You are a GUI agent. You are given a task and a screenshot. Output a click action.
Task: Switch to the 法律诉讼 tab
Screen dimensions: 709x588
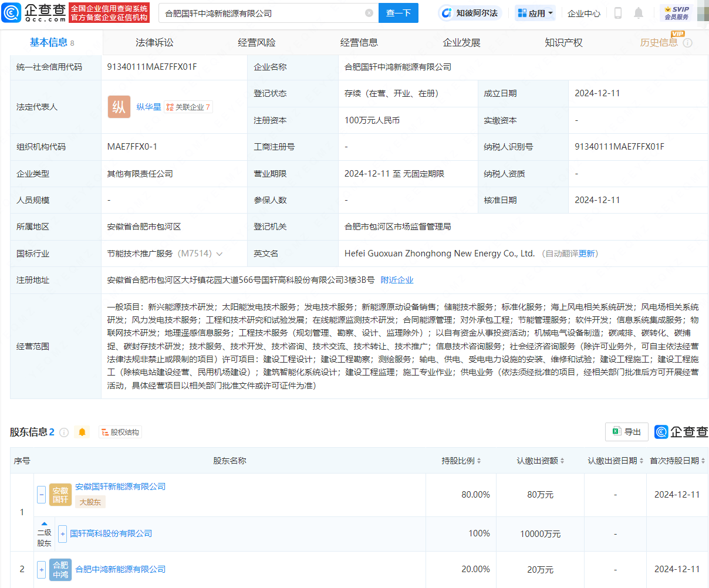pyautogui.click(x=154, y=42)
